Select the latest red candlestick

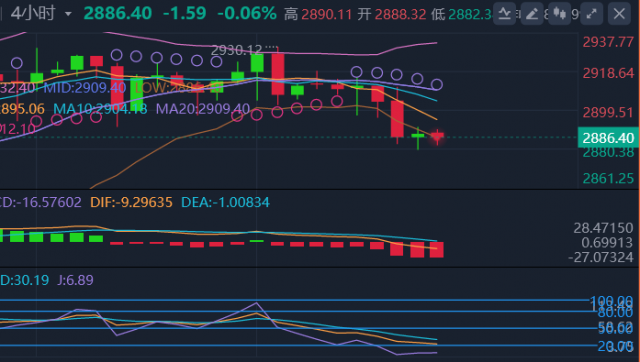click(438, 137)
